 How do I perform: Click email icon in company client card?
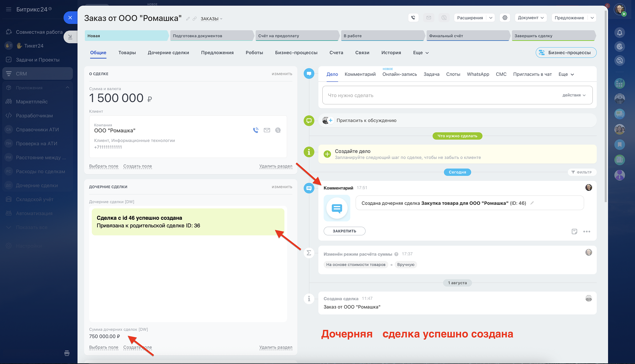pos(267,130)
